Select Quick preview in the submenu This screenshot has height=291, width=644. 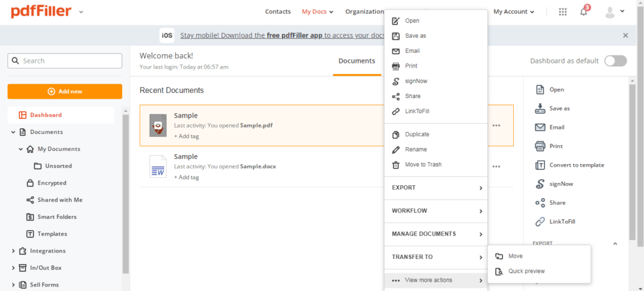539,272
